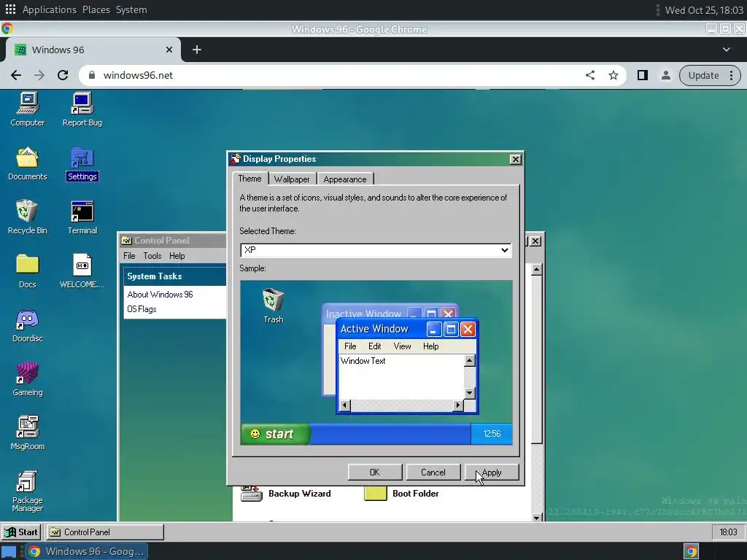Launch the MsgRoom desktop icon
Image resolution: width=747 pixels, height=560 pixels.
tap(28, 433)
